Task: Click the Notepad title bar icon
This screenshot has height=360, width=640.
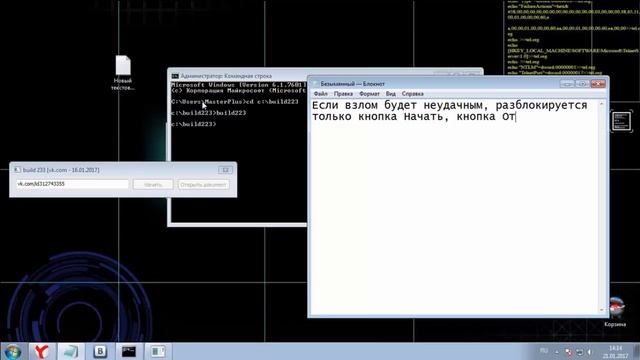Action: pyautogui.click(x=315, y=84)
